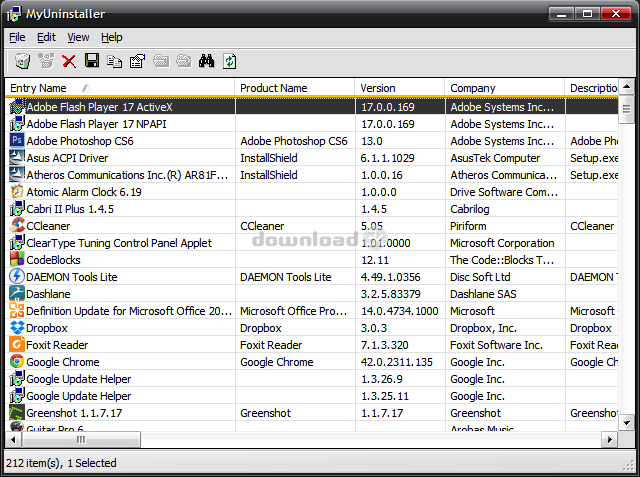640x477 pixels.
Task: Click the horizontal scrollbar left arrow
Action: [x=13, y=439]
